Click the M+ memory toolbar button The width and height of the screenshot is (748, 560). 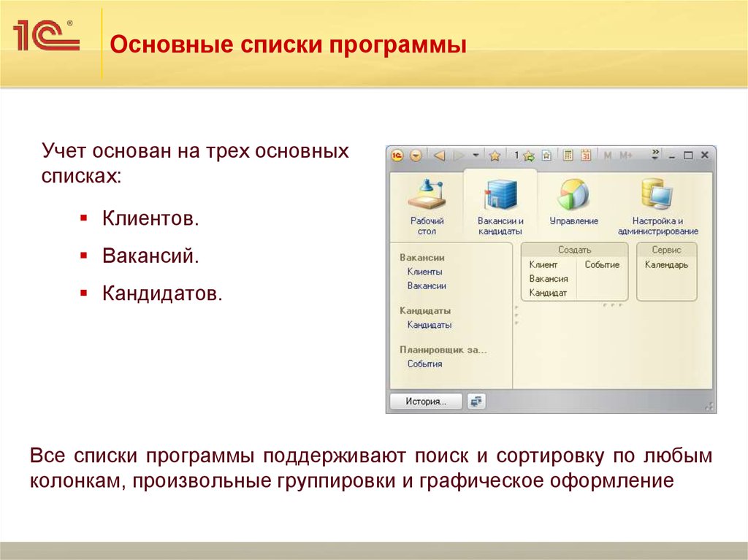pyautogui.click(x=625, y=156)
